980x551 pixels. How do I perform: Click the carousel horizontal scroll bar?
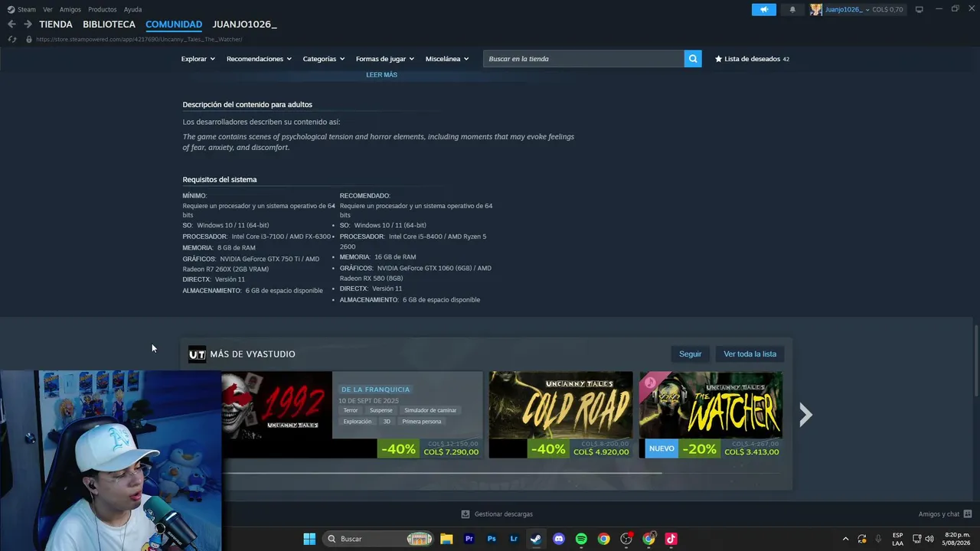point(442,473)
